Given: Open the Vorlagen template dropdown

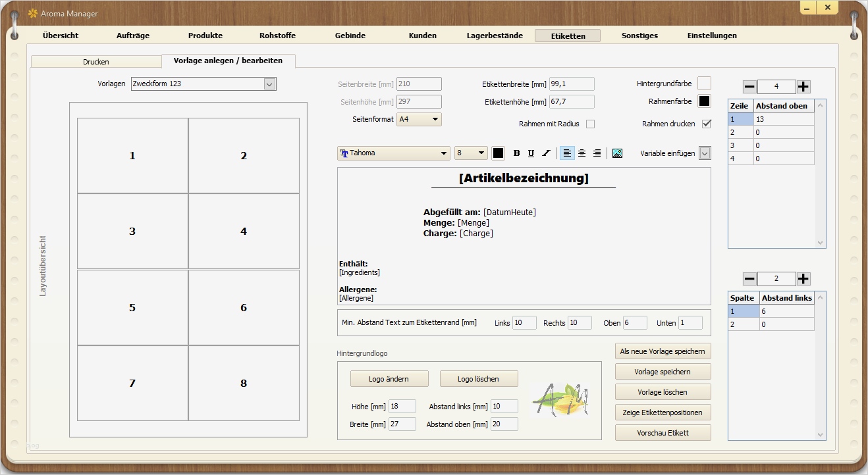Looking at the screenshot, I should 269,84.
